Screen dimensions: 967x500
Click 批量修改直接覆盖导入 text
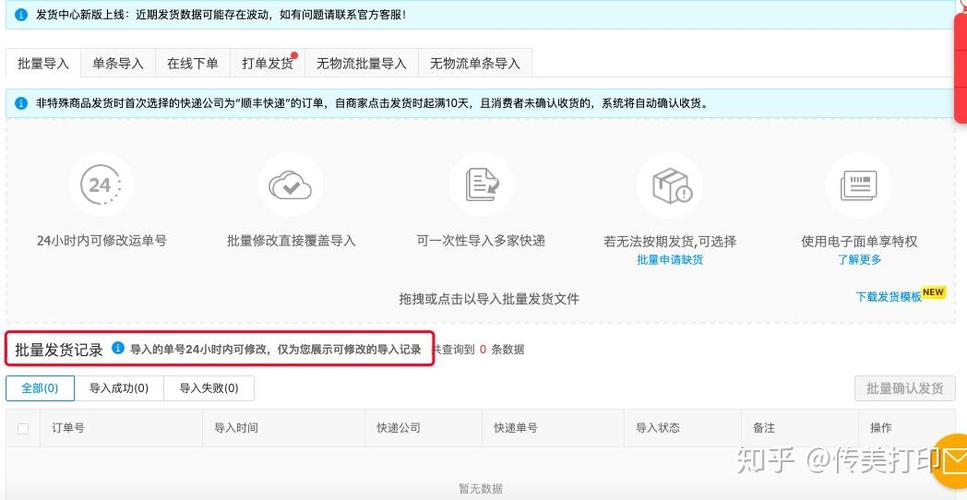tap(291, 241)
